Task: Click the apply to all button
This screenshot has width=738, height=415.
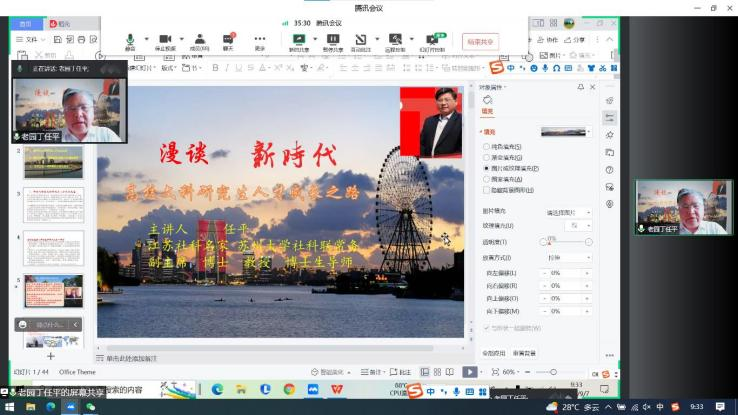Action: pos(493,353)
